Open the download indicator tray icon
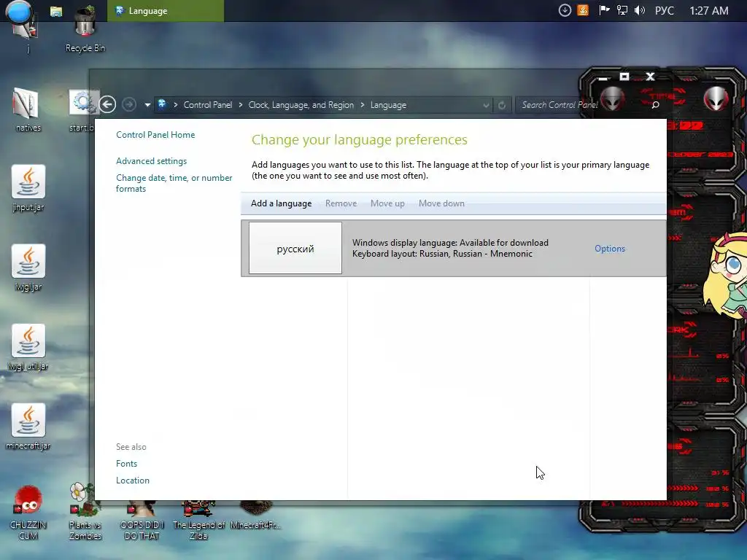The width and height of the screenshot is (747, 560). pos(565,10)
